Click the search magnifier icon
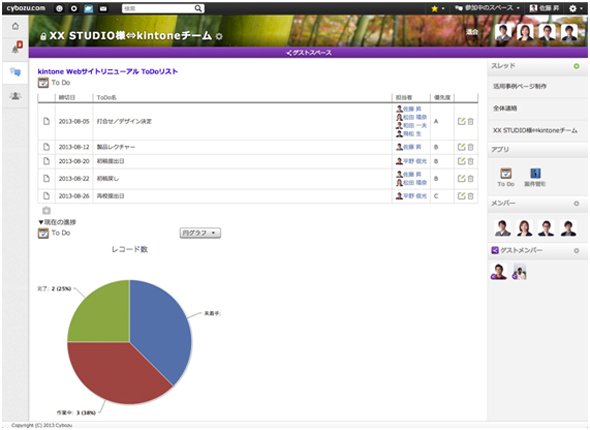Screen dimensions: 590x430 (x=198, y=8)
